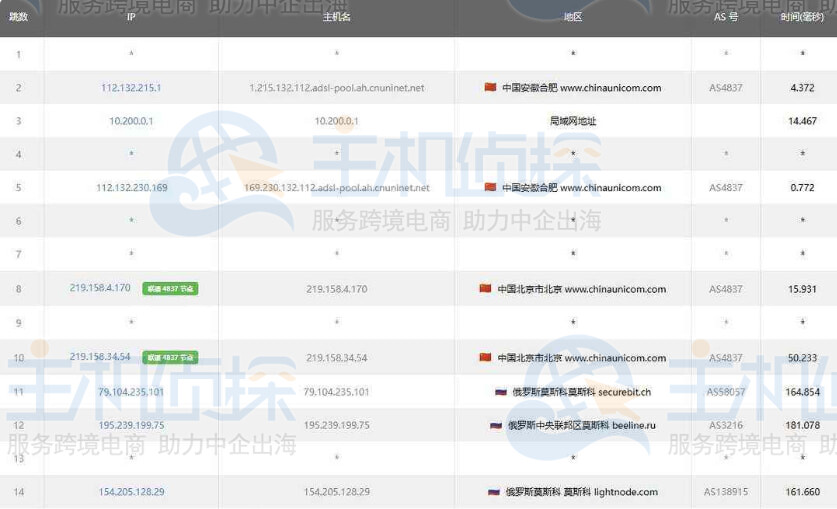Click AS138915 in the AS column
Screen dimensions: 837x509
point(726,491)
